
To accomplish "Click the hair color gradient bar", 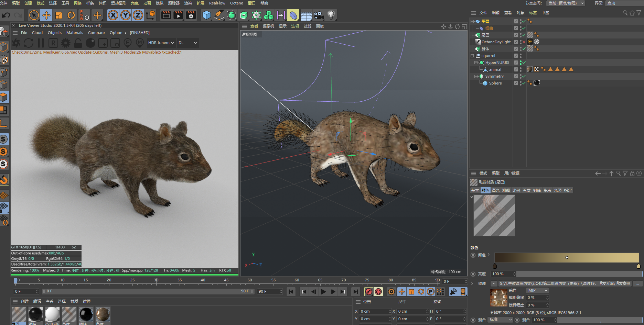I will pyautogui.click(x=567, y=258).
